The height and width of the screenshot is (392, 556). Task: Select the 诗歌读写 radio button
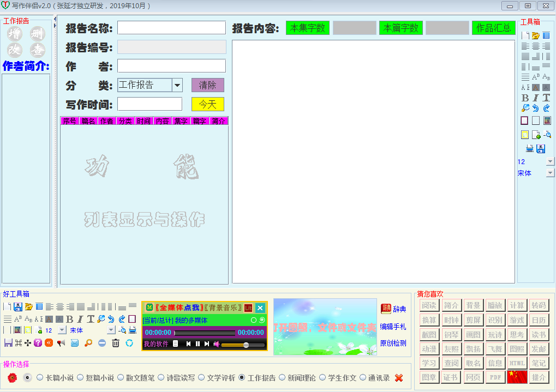tap(160, 377)
